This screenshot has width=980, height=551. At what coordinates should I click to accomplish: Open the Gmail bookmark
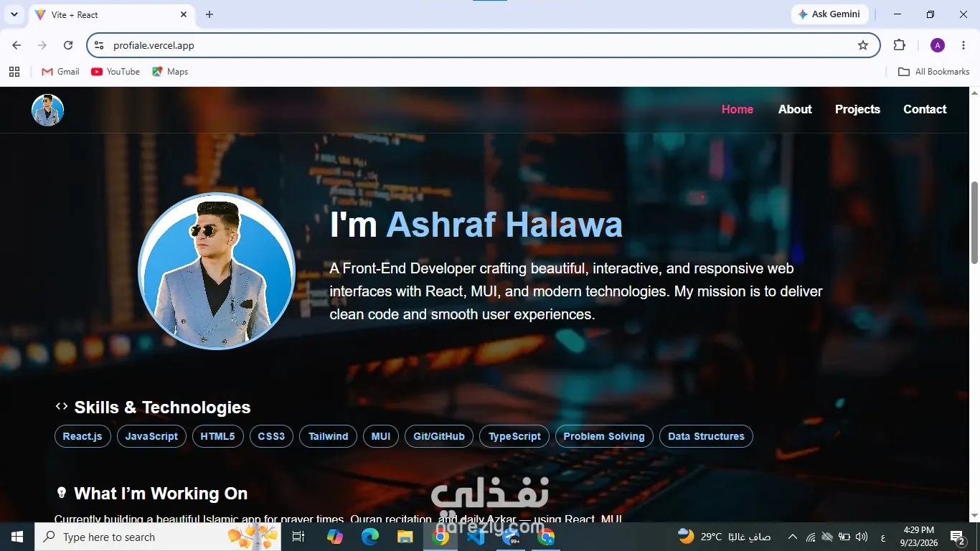pos(60,72)
